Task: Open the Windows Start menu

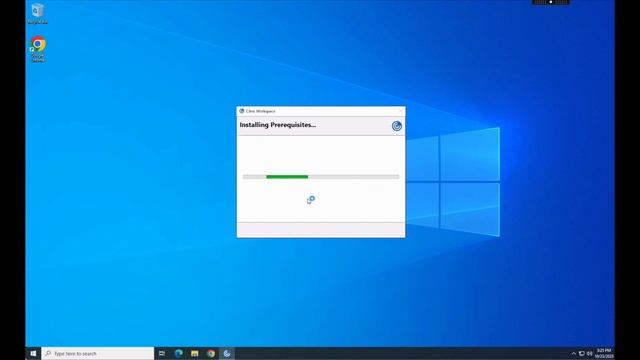Action: (x=33, y=353)
